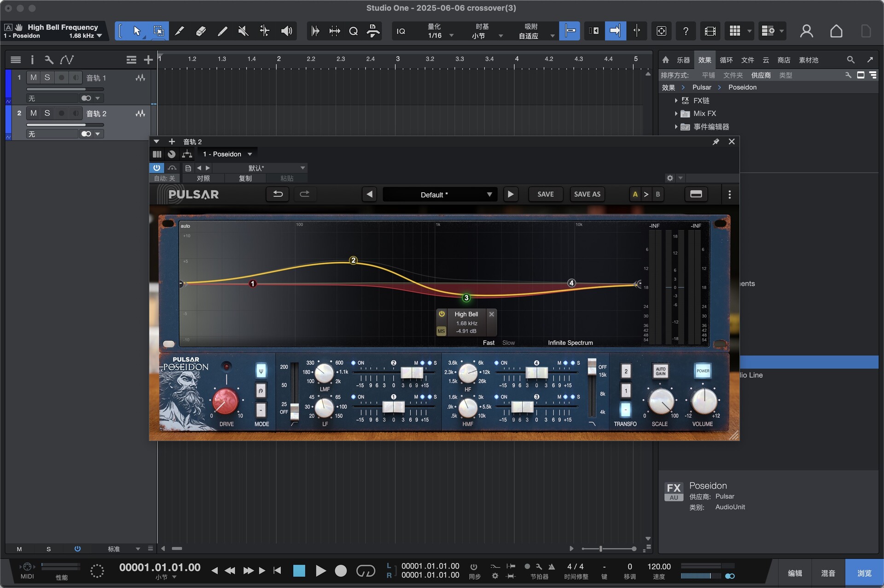Open the Default preset dropdown
The width and height of the screenshot is (884, 588).
(439, 195)
